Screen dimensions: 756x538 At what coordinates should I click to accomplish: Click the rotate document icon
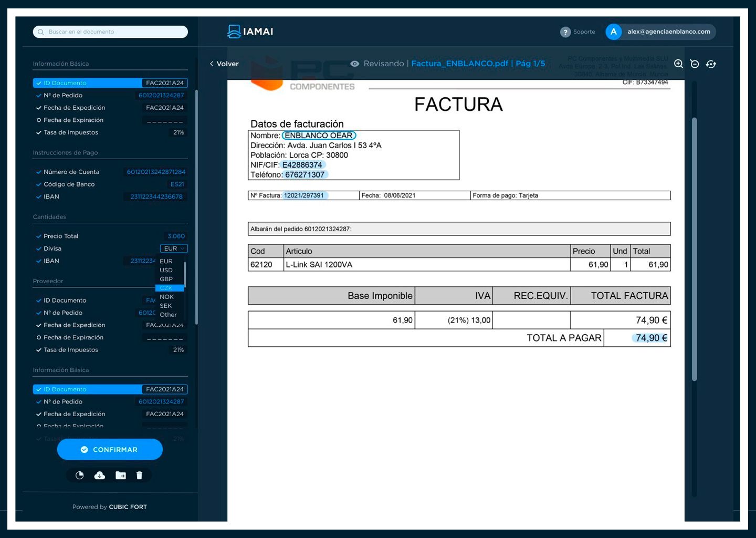(x=711, y=64)
